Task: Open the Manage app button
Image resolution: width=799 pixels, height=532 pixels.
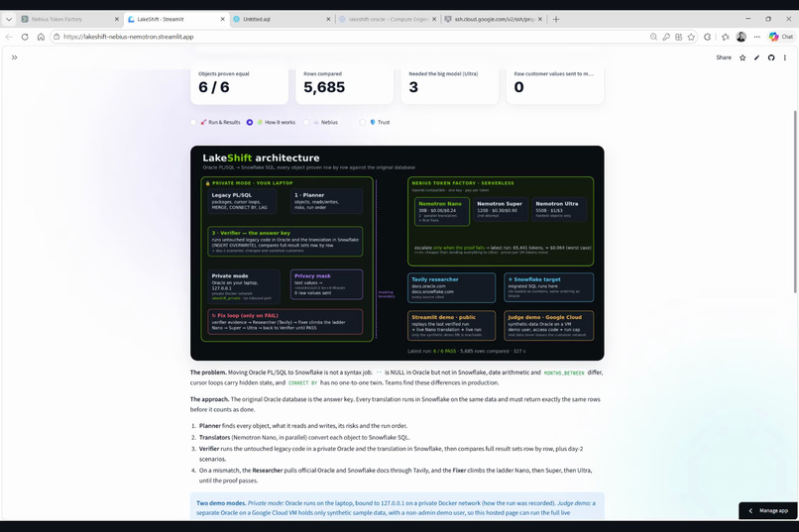Action: [x=768, y=510]
